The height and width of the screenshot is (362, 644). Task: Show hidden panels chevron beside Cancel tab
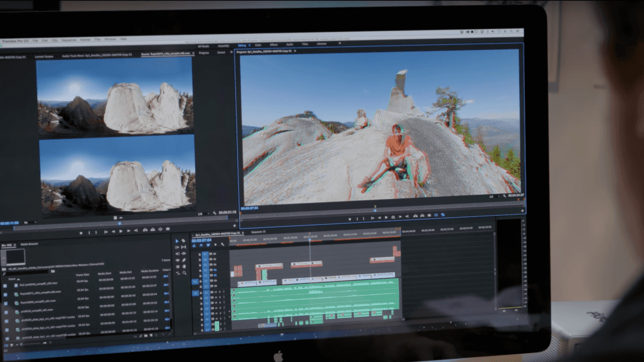(231, 52)
